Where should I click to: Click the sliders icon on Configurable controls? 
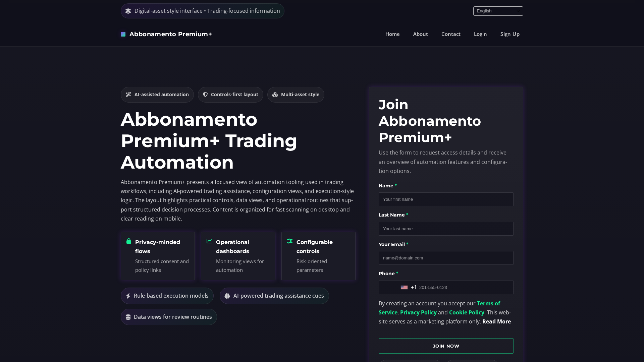coord(290,241)
